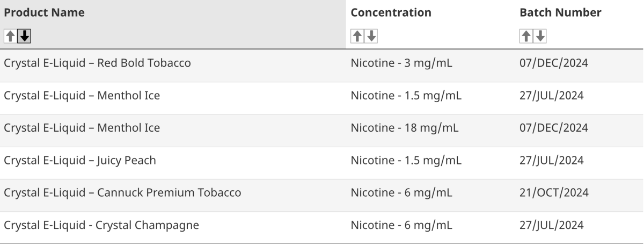Click the Batch Number column header text
Screen dimensions: 644x244
(560, 12)
